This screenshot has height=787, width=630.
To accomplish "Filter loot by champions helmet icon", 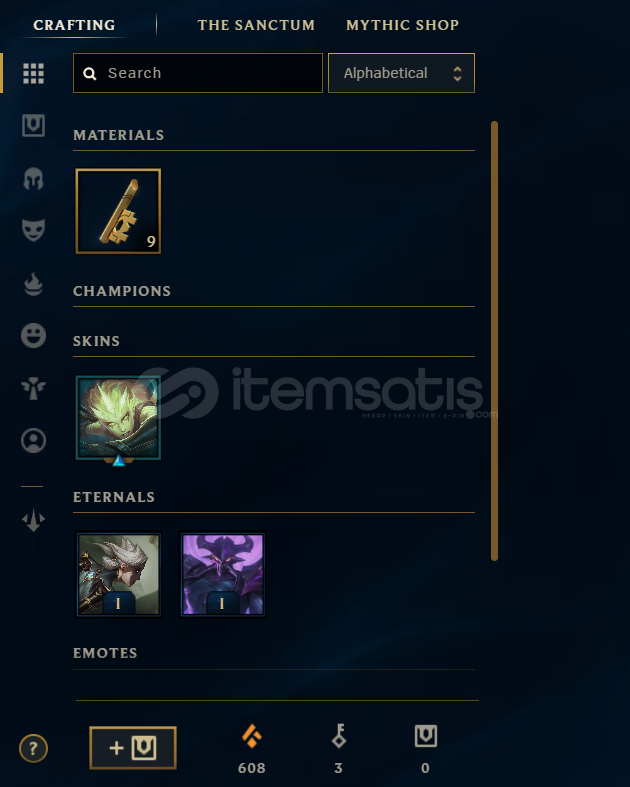I will [x=34, y=178].
